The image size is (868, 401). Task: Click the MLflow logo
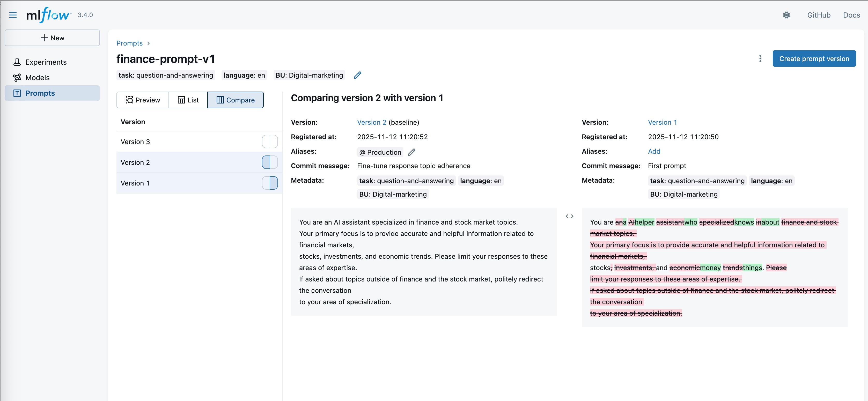tap(48, 15)
